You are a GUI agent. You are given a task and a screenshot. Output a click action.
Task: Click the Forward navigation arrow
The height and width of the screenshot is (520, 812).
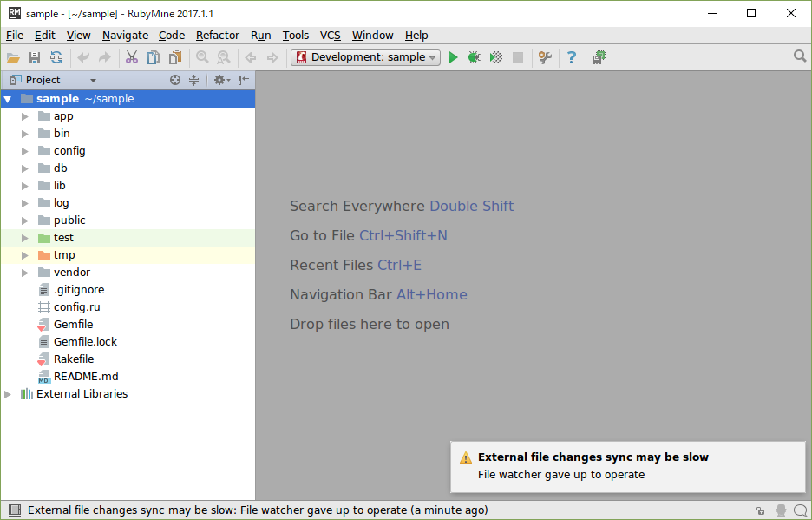coord(272,57)
